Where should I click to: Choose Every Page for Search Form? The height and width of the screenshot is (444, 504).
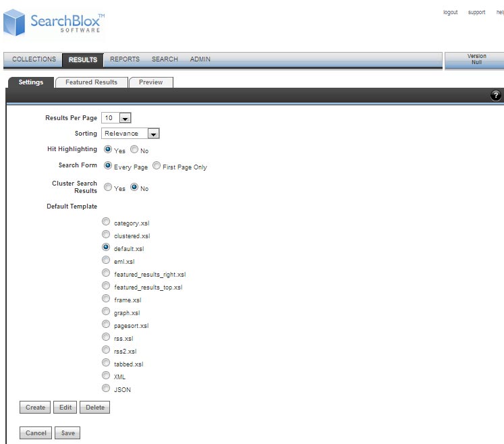tap(108, 165)
